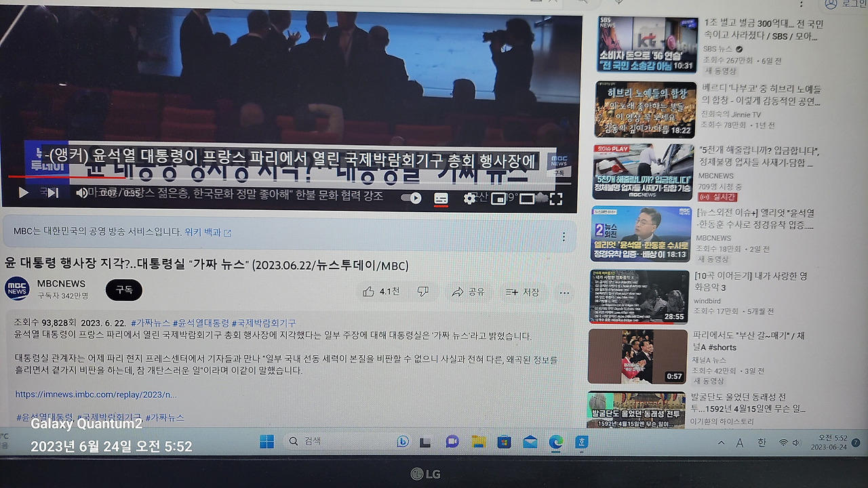Toggle the 'A' IME input mode indicator

coord(740,443)
